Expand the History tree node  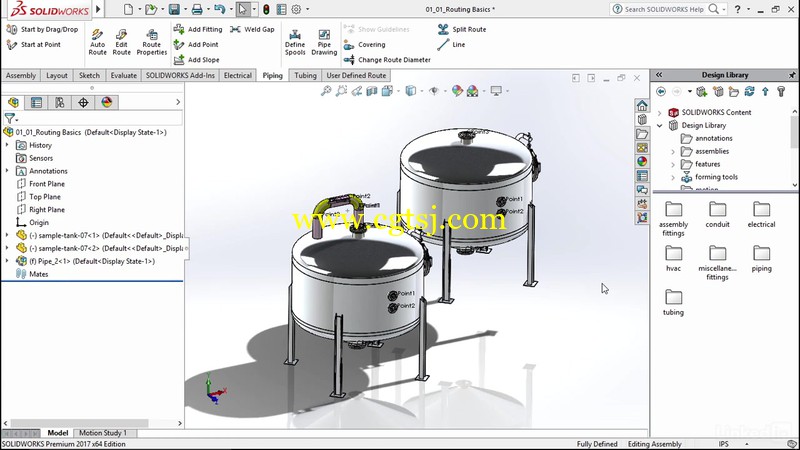(x=7, y=145)
